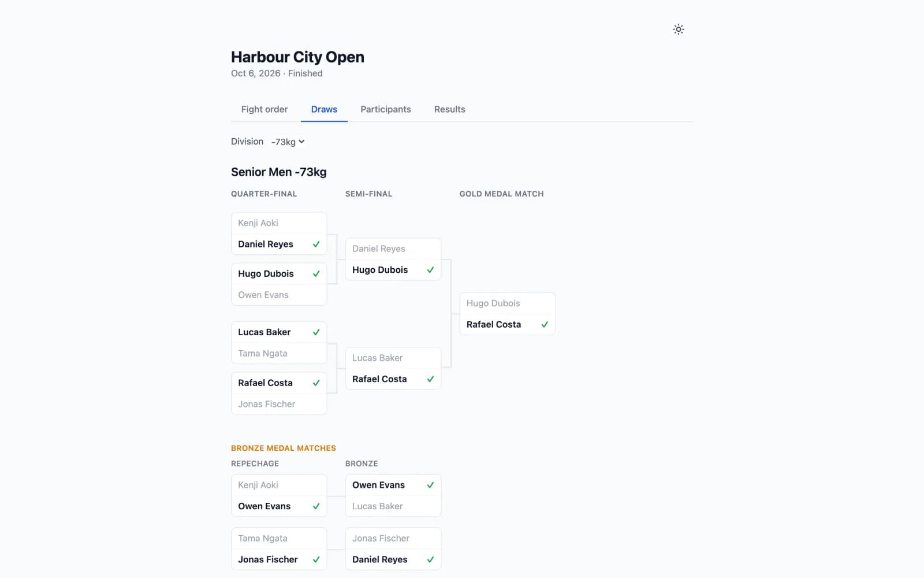This screenshot has height=578, width=924.
Task: Open the Division -73kg dropdown
Action: [x=288, y=142]
